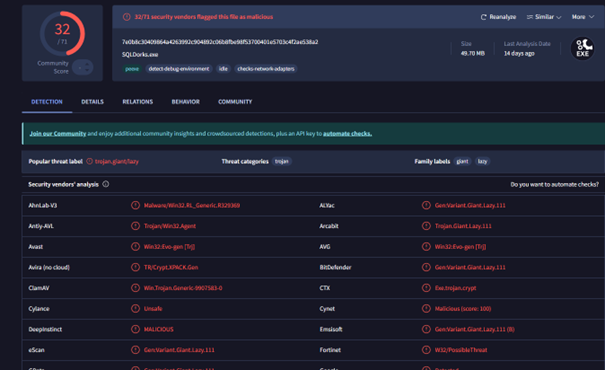Click BitDefender detection alert icon

426,267
